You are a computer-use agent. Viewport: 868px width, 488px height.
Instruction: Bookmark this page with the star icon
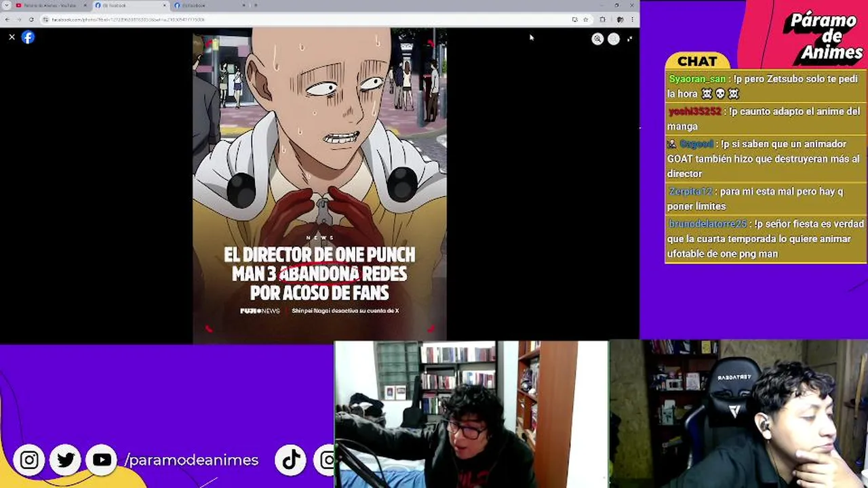click(x=586, y=20)
